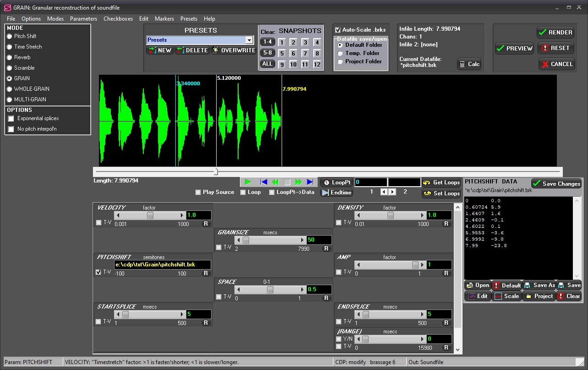This screenshot has height=370, width=588.
Task: Click the fast-forward transport icon
Action: point(299,182)
